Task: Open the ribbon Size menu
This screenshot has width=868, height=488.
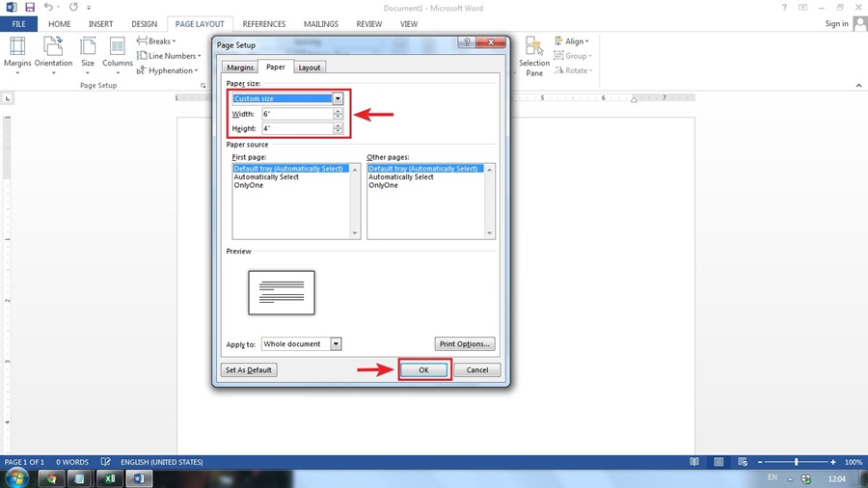Action: (x=88, y=55)
